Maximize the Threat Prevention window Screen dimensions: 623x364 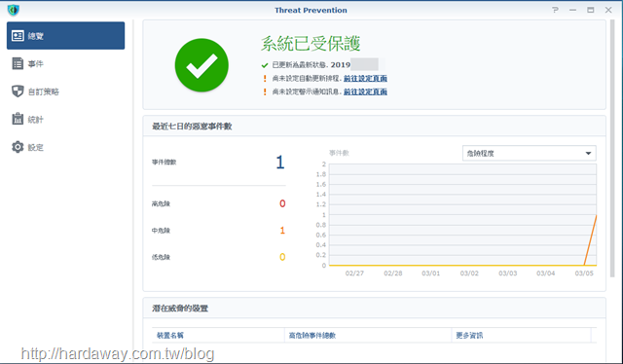pyautogui.click(x=591, y=10)
